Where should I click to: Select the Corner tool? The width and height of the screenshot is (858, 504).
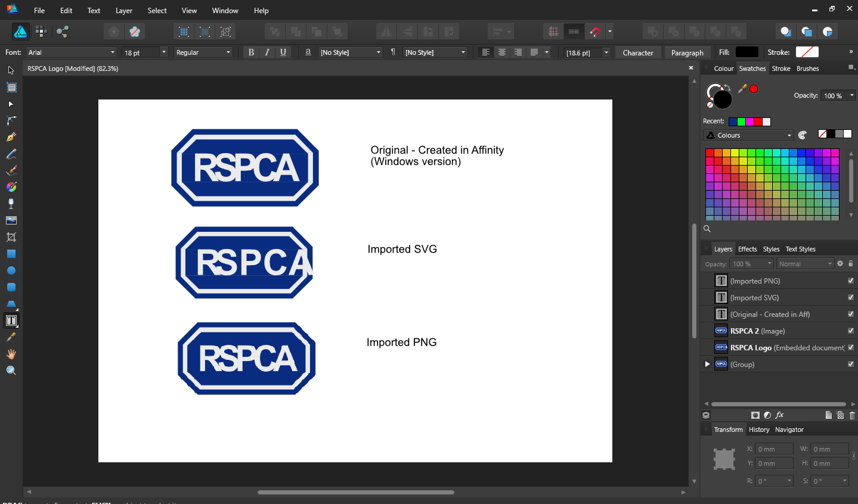pos(11,120)
